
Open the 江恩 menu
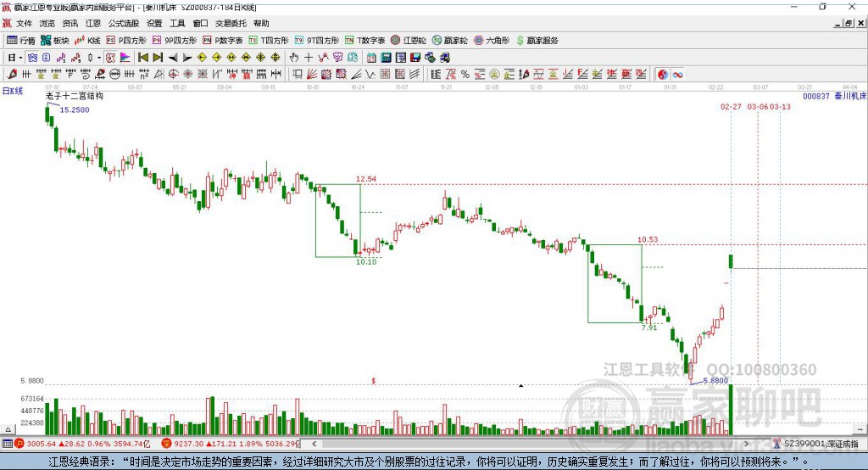[x=93, y=23]
